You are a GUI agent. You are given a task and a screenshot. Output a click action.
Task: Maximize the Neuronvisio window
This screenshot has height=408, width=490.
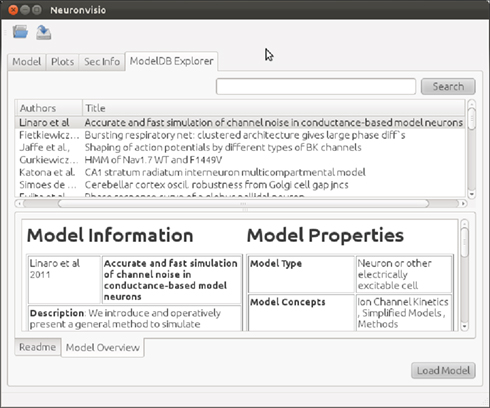pos(37,10)
